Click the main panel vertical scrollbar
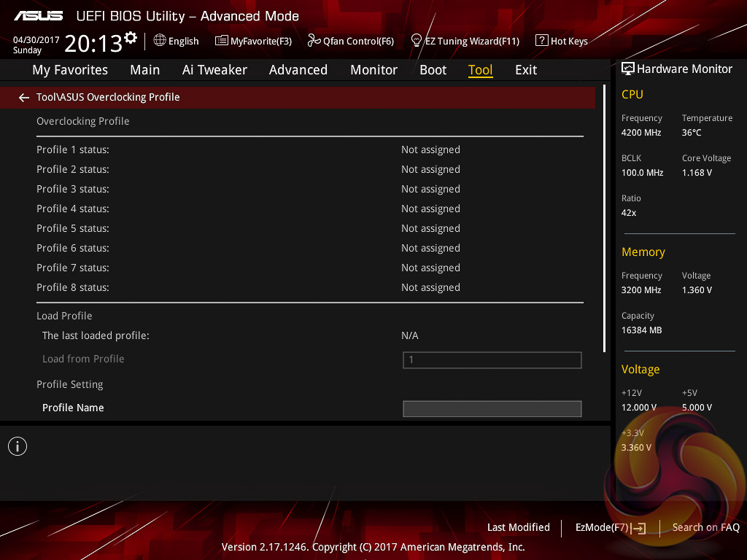Image resolution: width=747 pixels, height=560 pixels. pyautogui.click(x=605, y=219)
